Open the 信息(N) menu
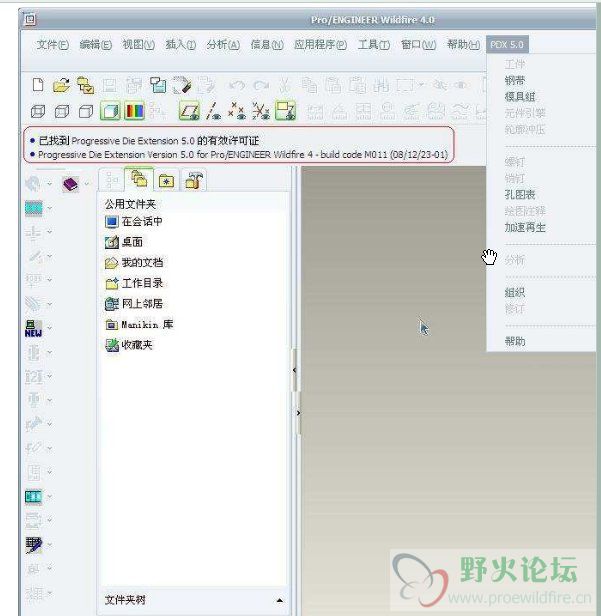Screen dimensions: 601x616 267,45
